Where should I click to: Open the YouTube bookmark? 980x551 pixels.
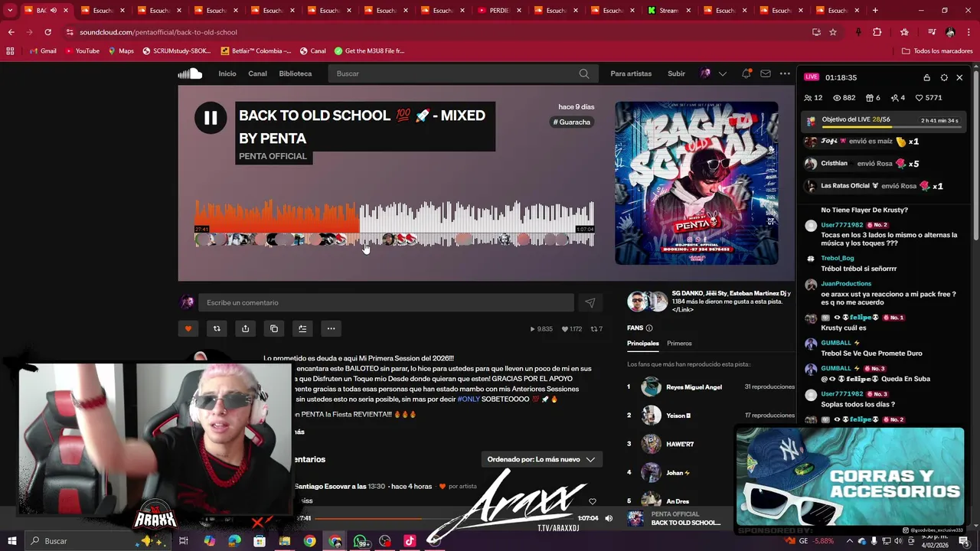(82, 51)
